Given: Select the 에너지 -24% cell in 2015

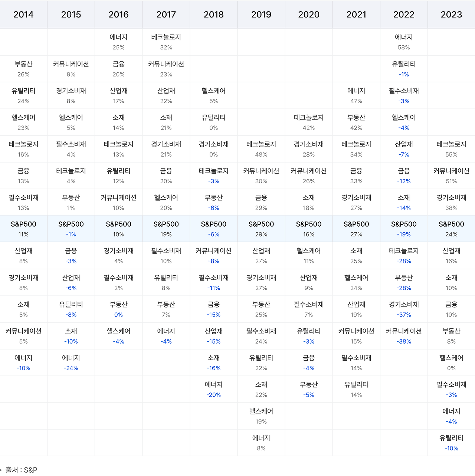Looking at the screenshot, I should 71,362.
